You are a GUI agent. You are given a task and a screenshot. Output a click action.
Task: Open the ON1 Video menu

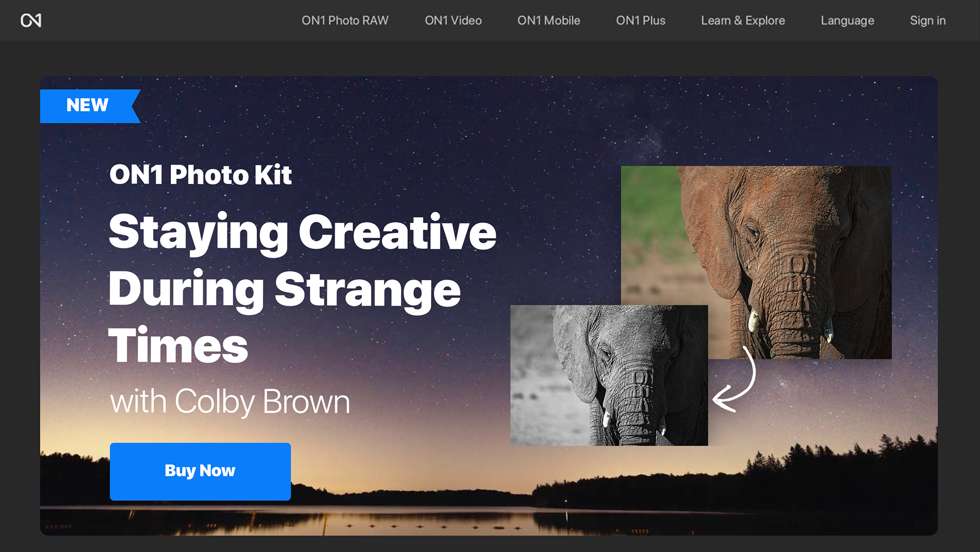click(x=453, y=20)
